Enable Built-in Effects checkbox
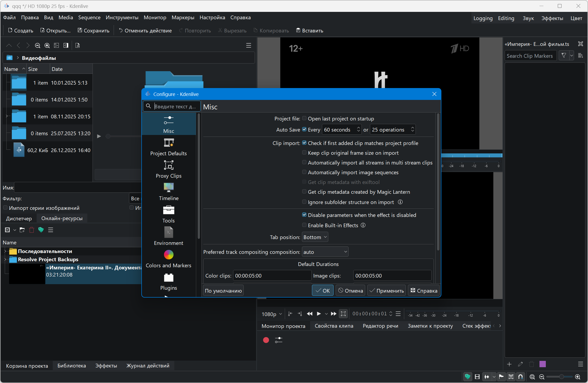The image size is (588, 383). (304, 225)
